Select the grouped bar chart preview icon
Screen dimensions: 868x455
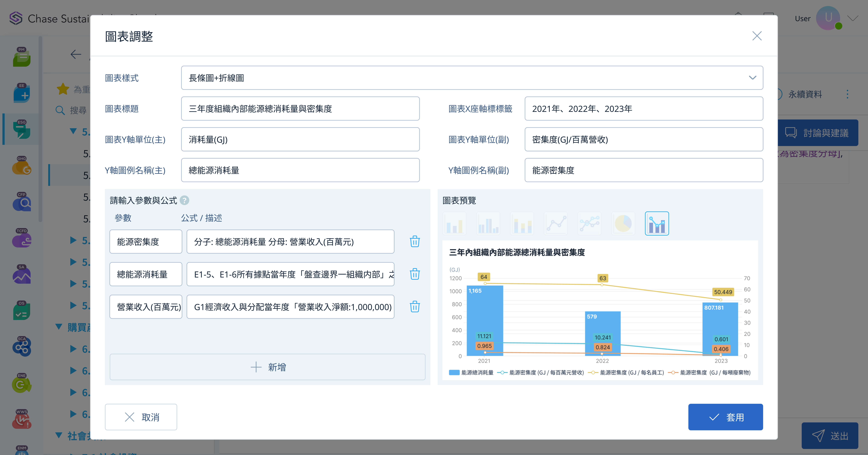click(488, 223)
